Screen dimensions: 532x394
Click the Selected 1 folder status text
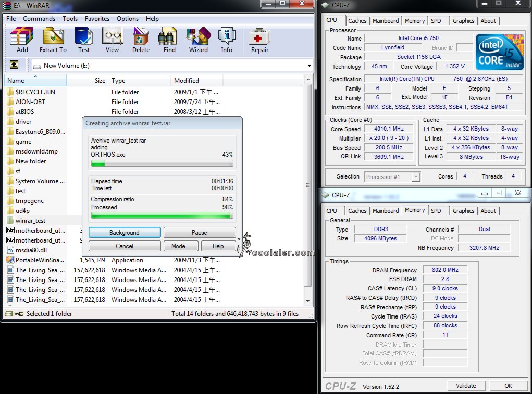click(x=49, y=314)
